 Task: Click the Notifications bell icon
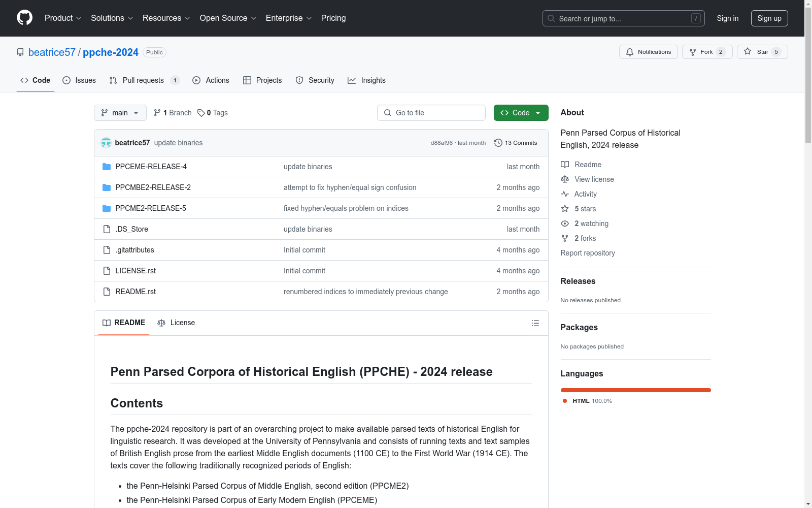coord(630,52)
